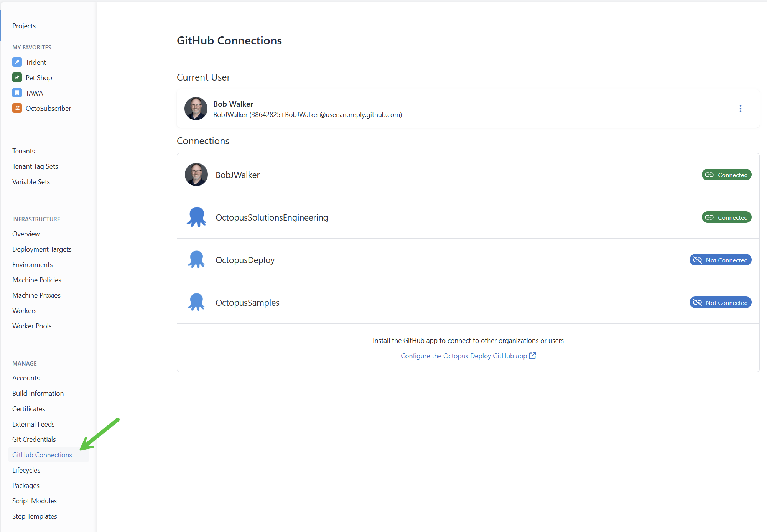Viewport: 767px width, 532px height.
Task: Open the GitHub Connections menu item
Action: click(x=42, y=455)
